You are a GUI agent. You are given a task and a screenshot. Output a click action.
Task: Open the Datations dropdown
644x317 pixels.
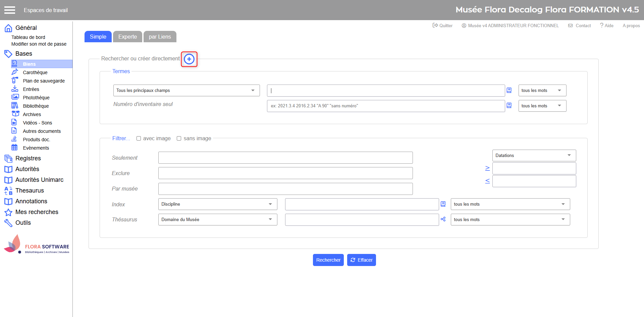(534, 156)
